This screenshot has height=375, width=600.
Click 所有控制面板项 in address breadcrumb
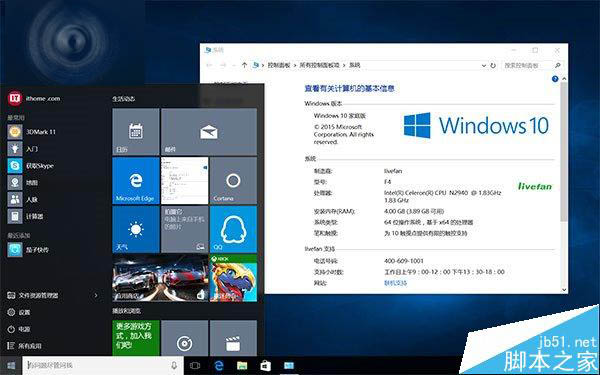319,65
